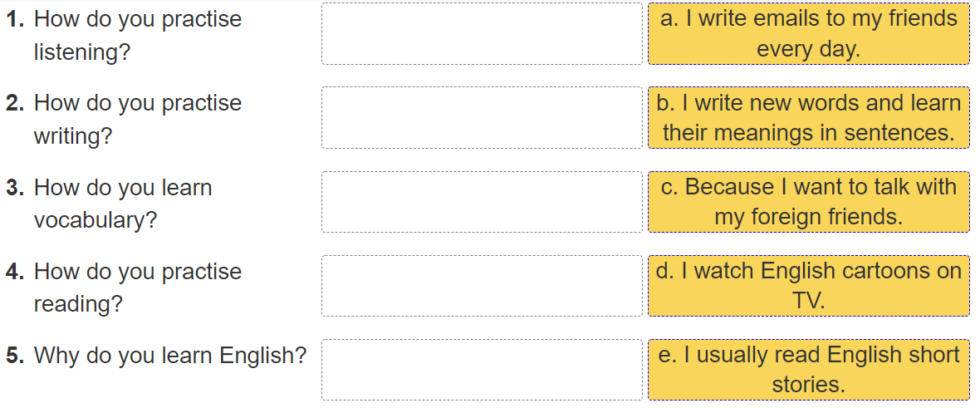Click question text 'Why do you learn English?'
The height and width of the screenshot is (408, 980).
(169, 356)
